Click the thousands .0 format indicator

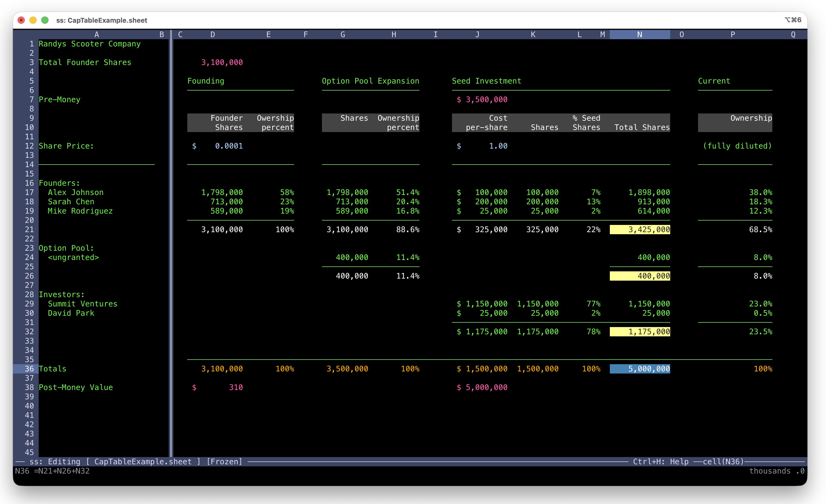776,471
